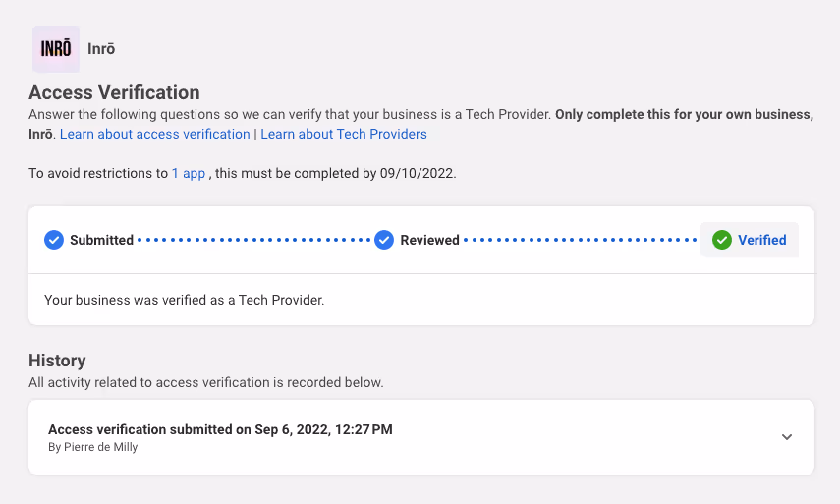This screenshot has height=504, width=840.
Task: Click the History section heading
Action: (x=57, y=361)
